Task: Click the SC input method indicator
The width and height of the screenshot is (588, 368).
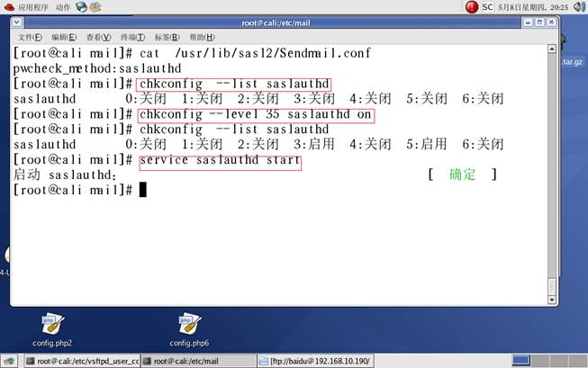Action: pyautogui.click(x=487, y=7)
